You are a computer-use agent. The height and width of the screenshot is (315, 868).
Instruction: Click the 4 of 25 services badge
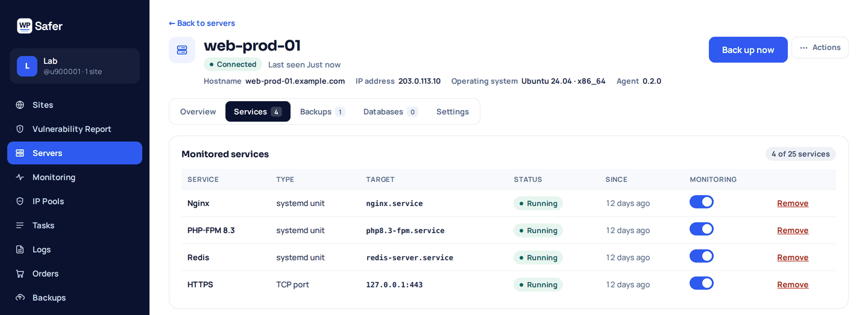pyautogui.click(x=800, y=154)
